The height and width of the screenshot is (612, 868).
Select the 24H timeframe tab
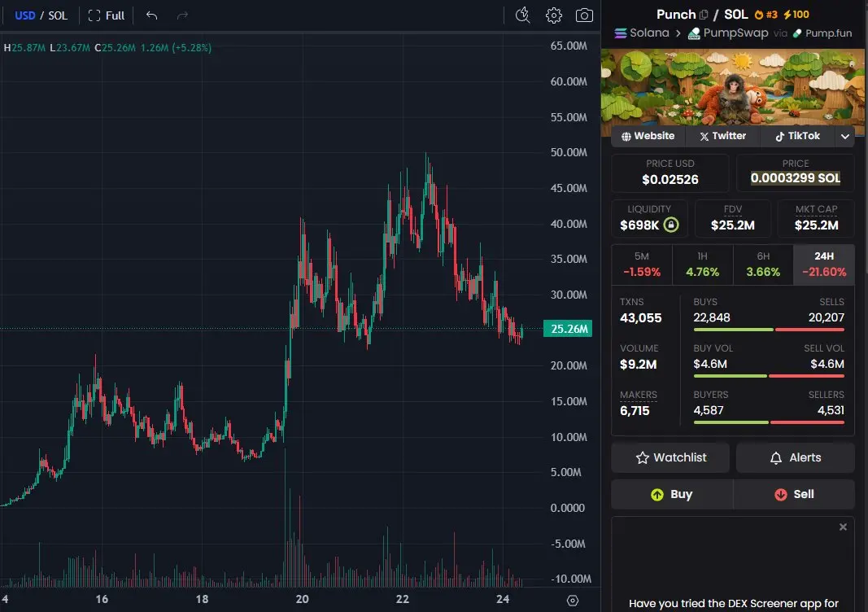[x=824, y=264]
